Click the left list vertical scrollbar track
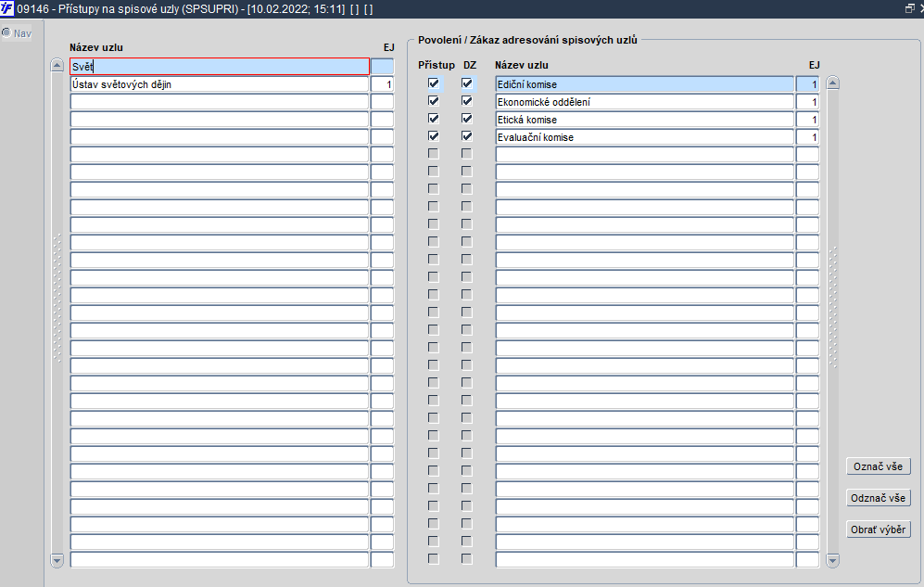Viewport: 924px width, 587px height. (57, 313)
